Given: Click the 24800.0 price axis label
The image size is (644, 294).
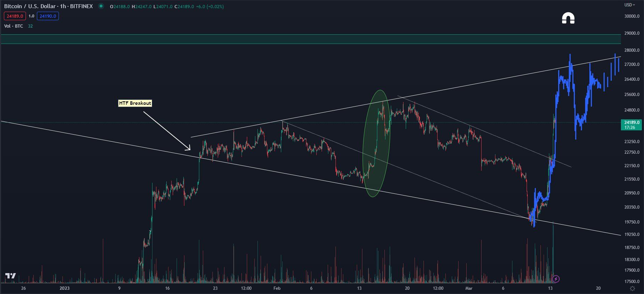Looking at the screenshot, I should click(632, 110).
